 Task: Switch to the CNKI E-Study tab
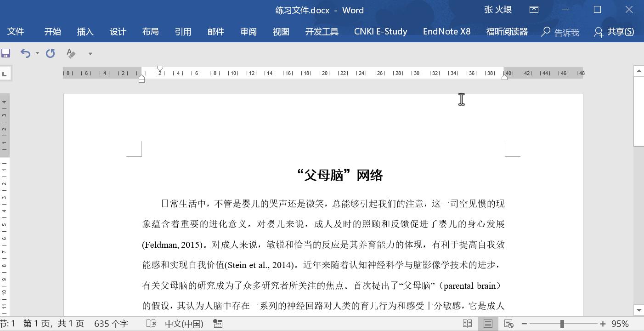pos(381,32)
